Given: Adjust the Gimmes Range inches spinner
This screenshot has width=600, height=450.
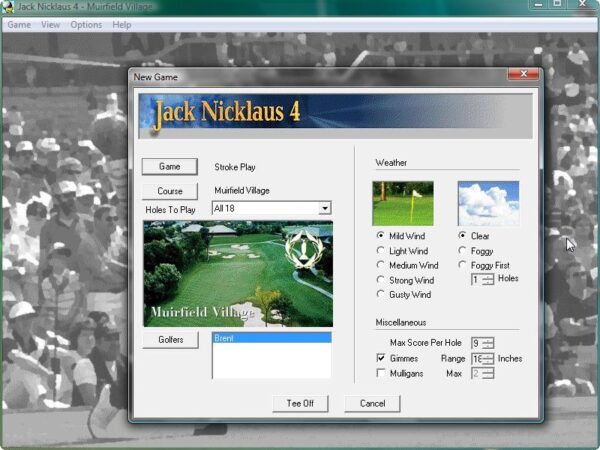Looking at the screenshot, I should point(489,358).
